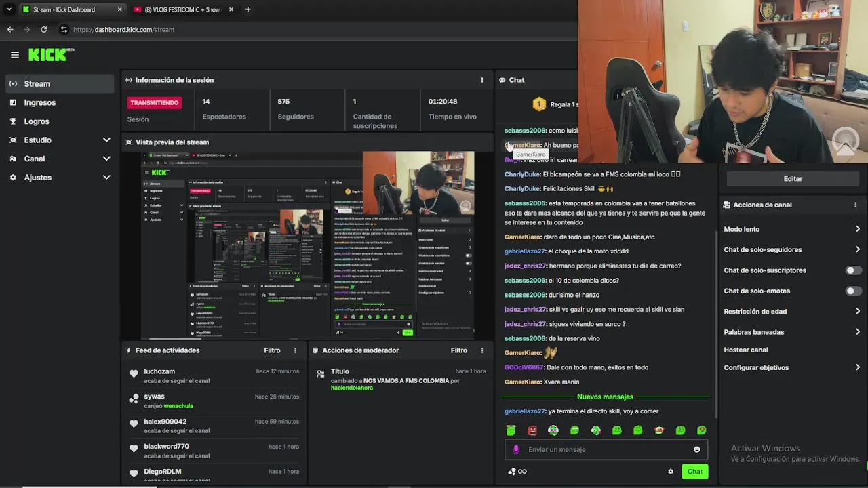Viewport: 868px width, 488px height.
Task: Open Filtro in Feed de actividades
Action: (272, 350)
